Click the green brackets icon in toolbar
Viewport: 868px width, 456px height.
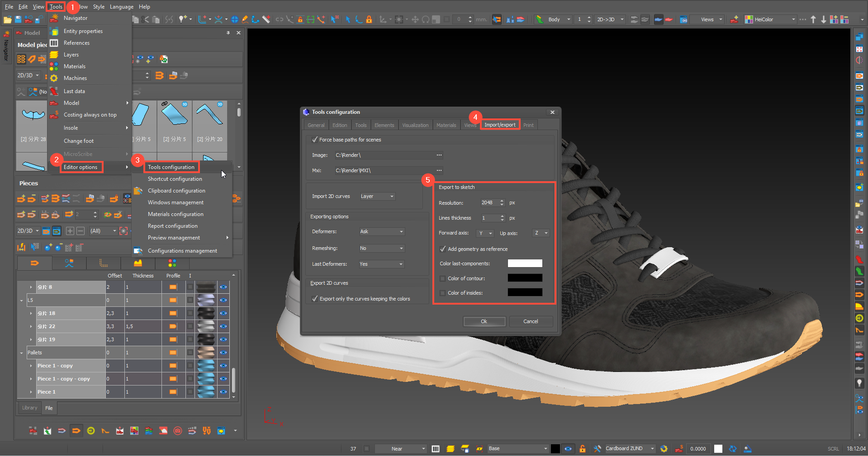(310, 19)
